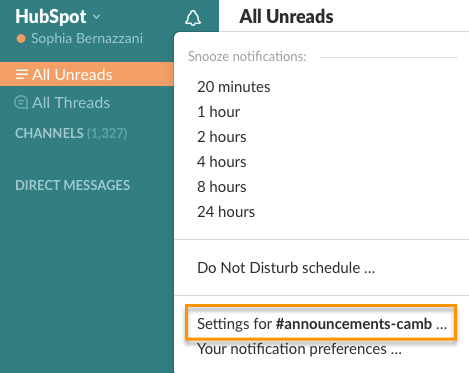Snooze notifications for 20 minutes
The image size is (469, 373).
coord(234,87)
